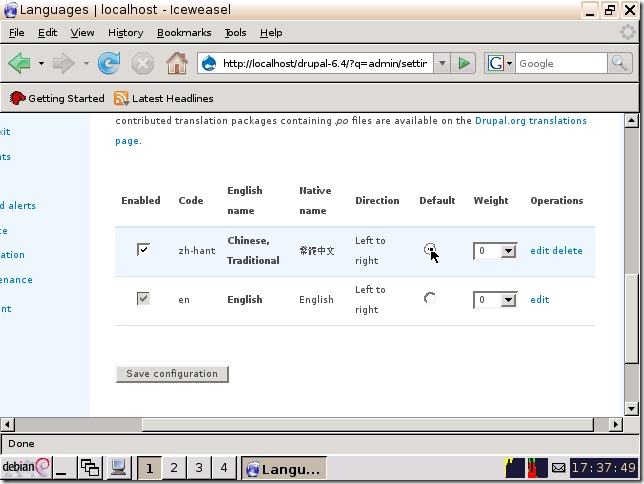Click the Langu... taskbar window button

click(x=283, y=468)
